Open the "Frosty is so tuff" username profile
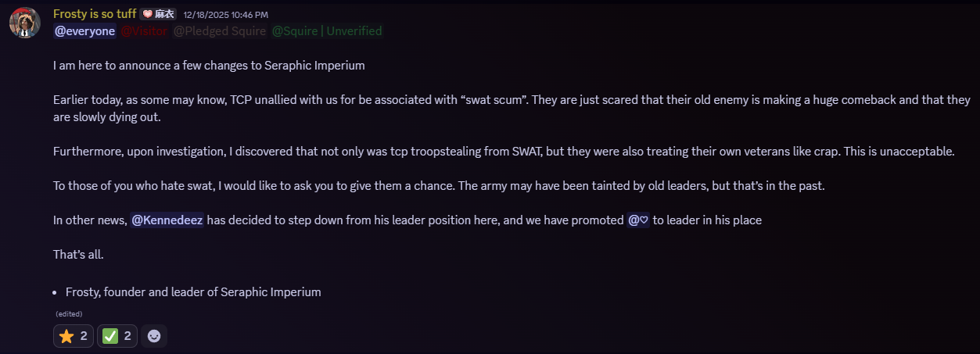Screen dimensions: 980x354 (x=95, y=14)
